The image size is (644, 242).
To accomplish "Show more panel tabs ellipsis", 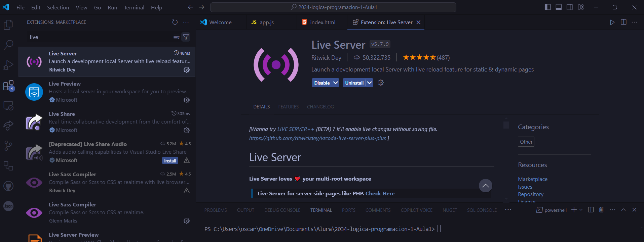I will pyautogui.click(x=508, y=210).
